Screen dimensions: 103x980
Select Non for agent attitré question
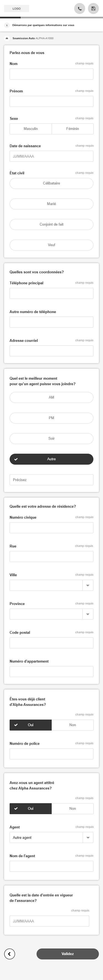click(73, 808)
